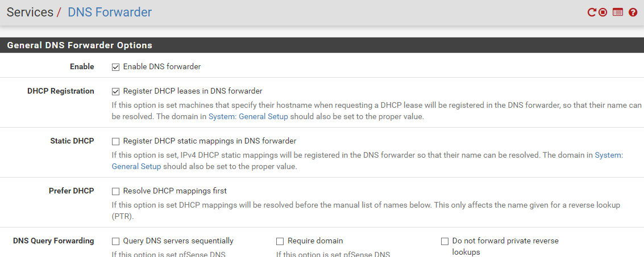Open the related log entries icon

click(x=618, y=12)
